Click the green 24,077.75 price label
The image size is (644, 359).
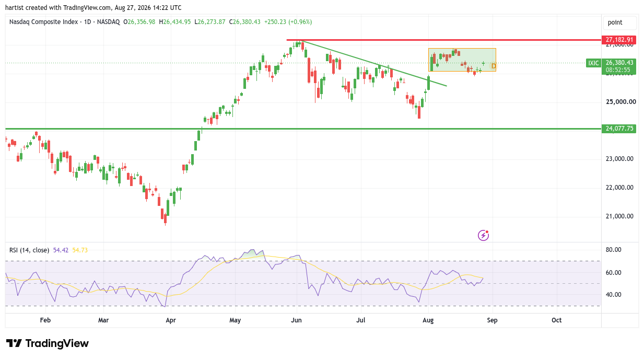[619, 129]
